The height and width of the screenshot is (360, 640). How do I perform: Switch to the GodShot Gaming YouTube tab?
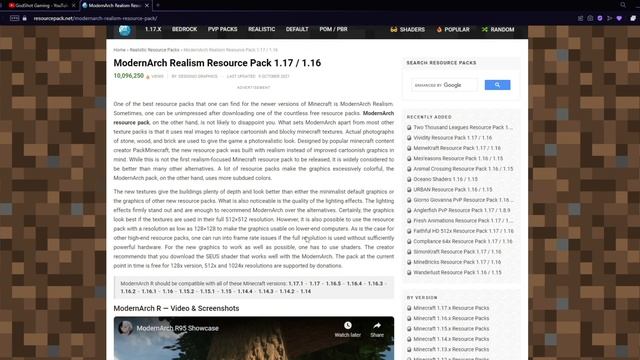point(41,5)
